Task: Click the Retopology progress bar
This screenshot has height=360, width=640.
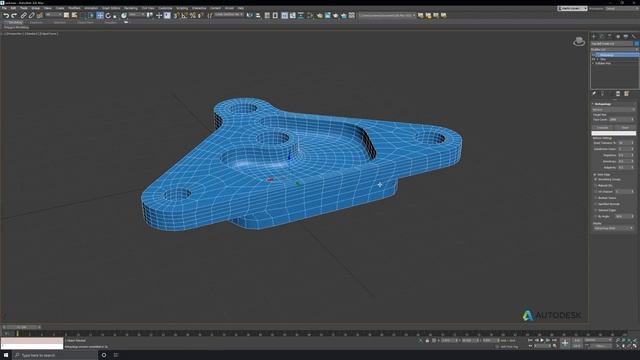Action: (x=613, y=133)
